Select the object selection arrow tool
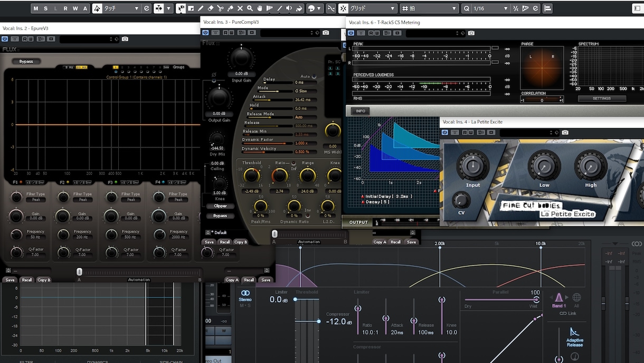644x363 pixels. click(x=181, y=8)
